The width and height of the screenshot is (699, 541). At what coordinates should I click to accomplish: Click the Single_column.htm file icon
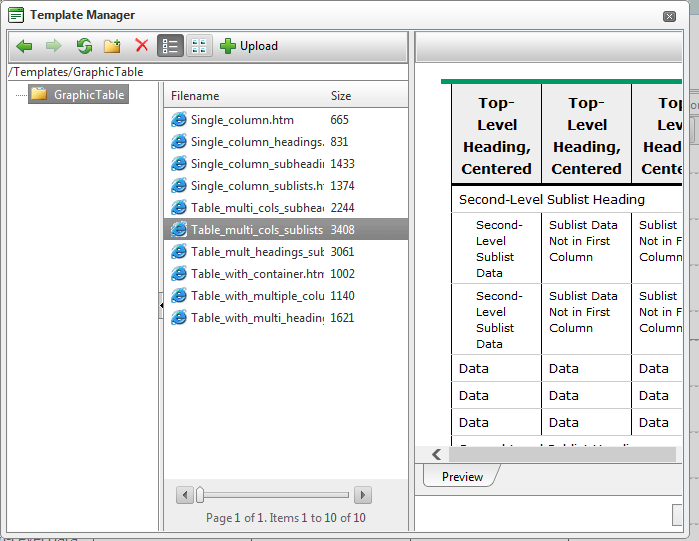[179, 119]
